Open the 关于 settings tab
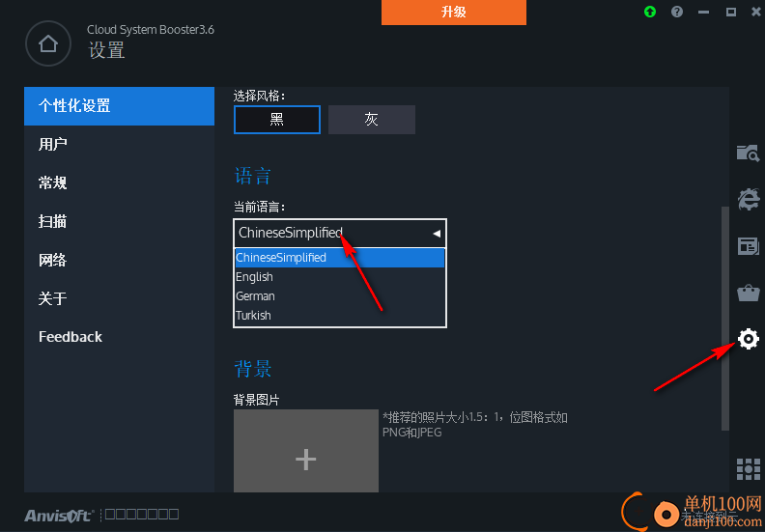 click(119, 298)
